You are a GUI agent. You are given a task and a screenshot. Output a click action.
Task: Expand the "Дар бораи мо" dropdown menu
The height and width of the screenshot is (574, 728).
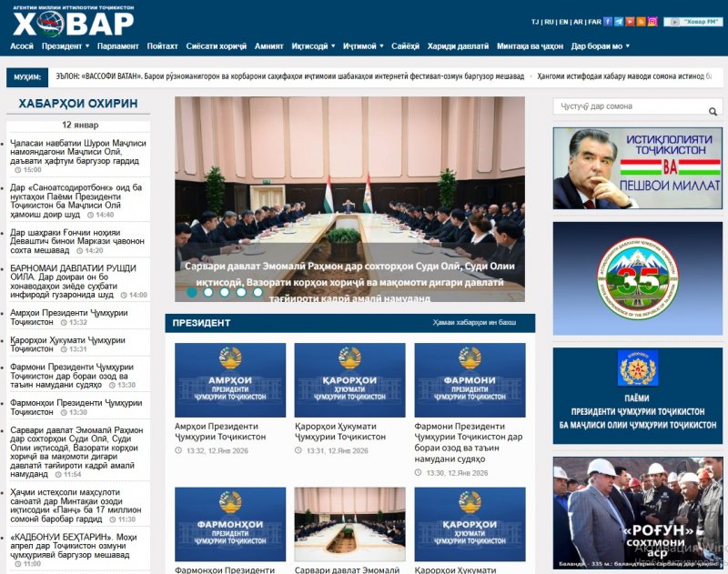[x=600, y=45]
